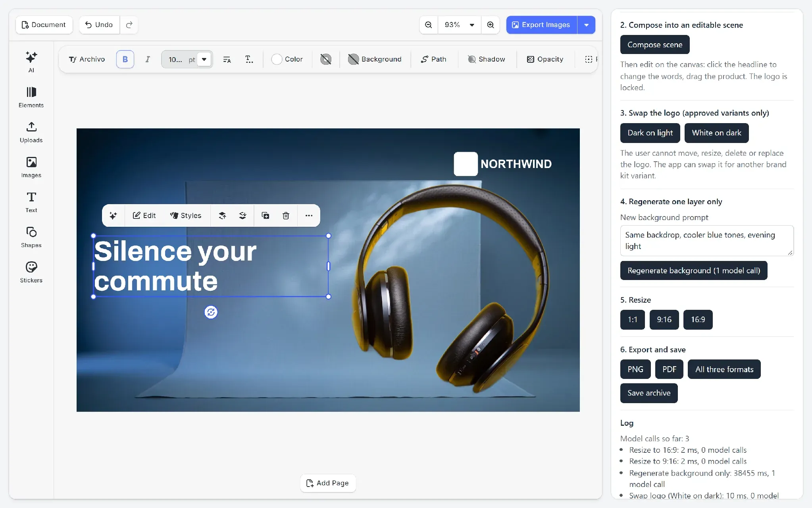Image resolution: width=812 pixels, height=508 pixels.
Task: Open the font size unit dropdown
Action: coord(204,60)
